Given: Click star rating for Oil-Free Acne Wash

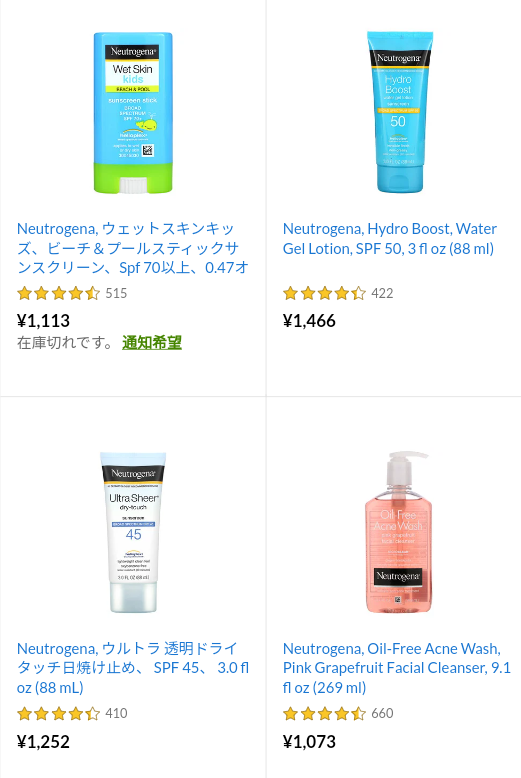Looking at the screenshot, I should click(325, 713).
